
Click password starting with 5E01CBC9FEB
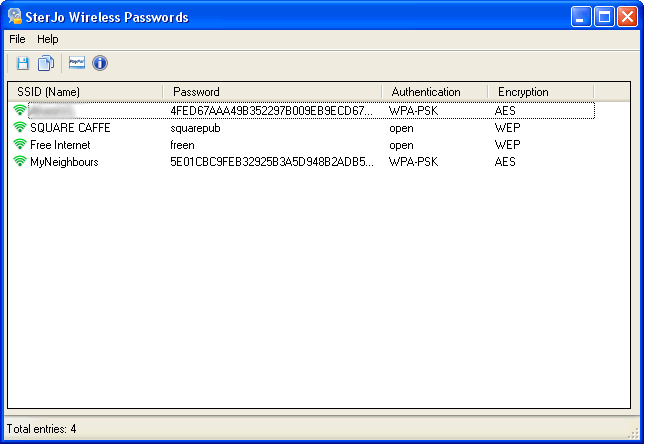pos(272,162)
